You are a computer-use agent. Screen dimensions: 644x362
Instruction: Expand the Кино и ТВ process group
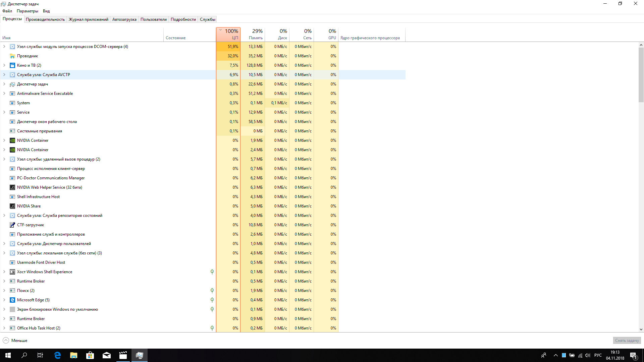click(x=5, y=65)
